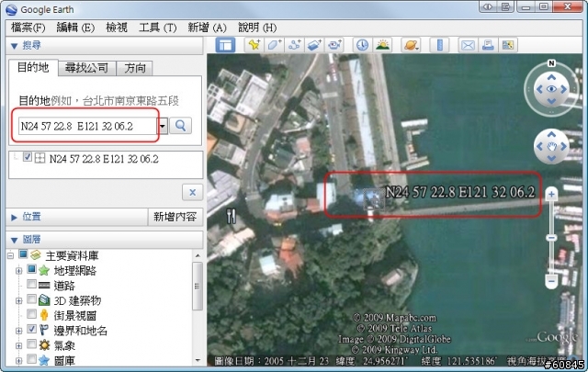
Task: Click the placemark icon on the map
Action: click(x=374, y=199)
